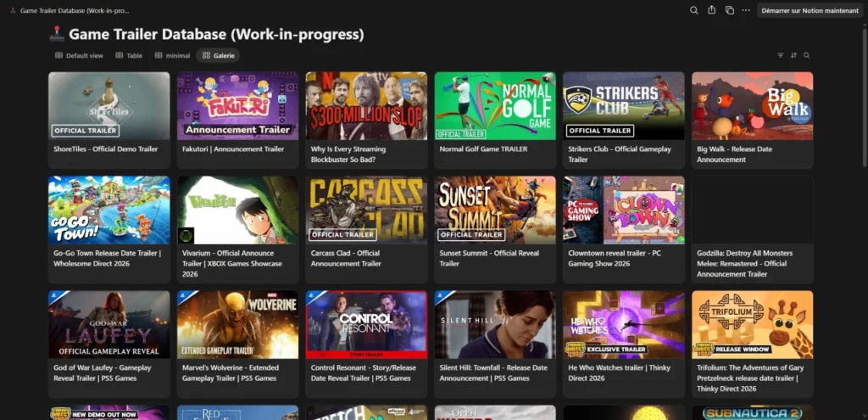Screen dimensions: 868x420
Task: Open ShoreTiles Official Demo Trailer card
Action: (x=109, y=120)
